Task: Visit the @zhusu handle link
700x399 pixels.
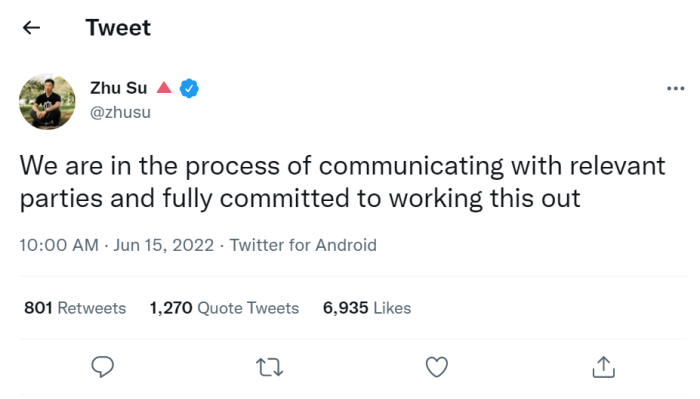Action: pyautogui.click(x=120, y=112)
